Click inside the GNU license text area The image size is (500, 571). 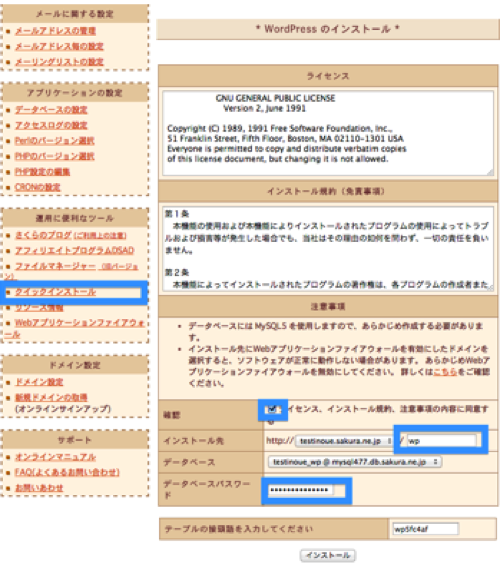pyautogui.click(x=328, y=133)
